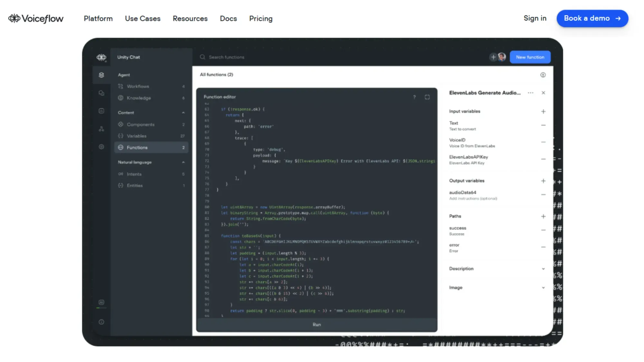Remove the error path entry
The height and width of the screenshot is (362, 644).
[544, 247]
